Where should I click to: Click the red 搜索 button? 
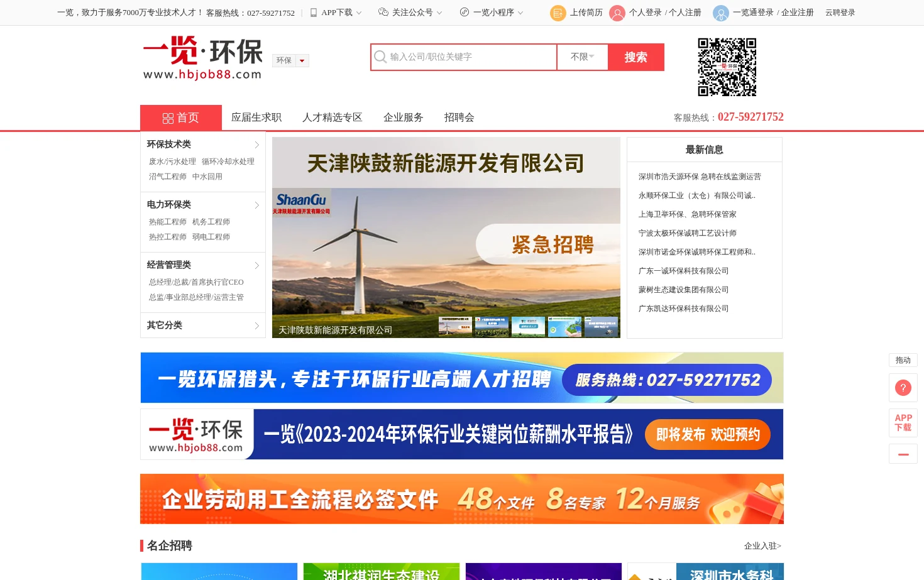[x=636, y=57]
